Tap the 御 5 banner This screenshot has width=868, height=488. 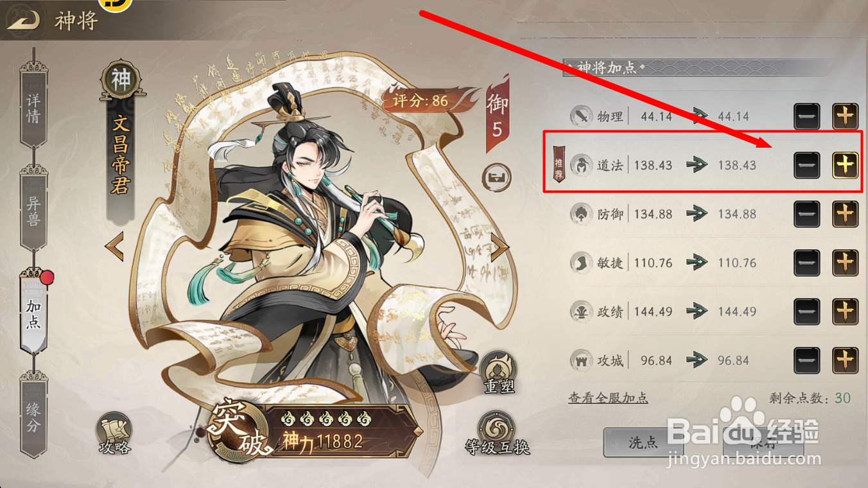[x=498, y=114]
